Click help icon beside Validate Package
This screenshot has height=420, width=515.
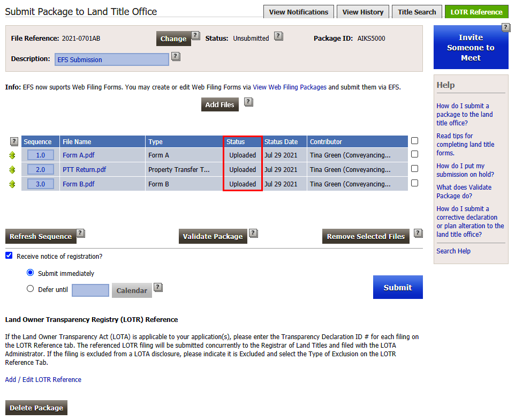(253, 234)
